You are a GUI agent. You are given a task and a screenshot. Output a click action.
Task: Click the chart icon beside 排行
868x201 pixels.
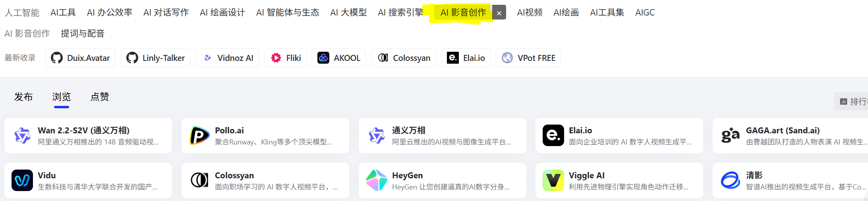tap(844, 102)
